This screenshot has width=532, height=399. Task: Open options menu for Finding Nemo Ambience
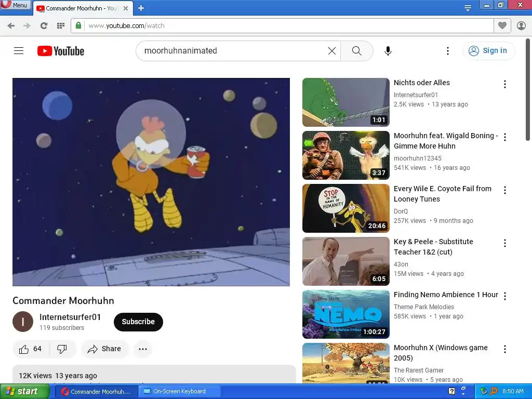[x=505, y=296]
